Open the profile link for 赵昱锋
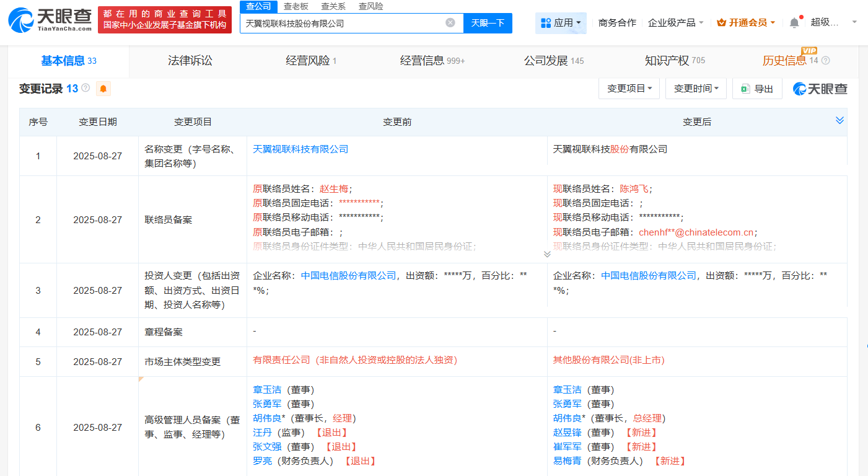The width and height of the screenshot is (868, 476). (568, 433)
